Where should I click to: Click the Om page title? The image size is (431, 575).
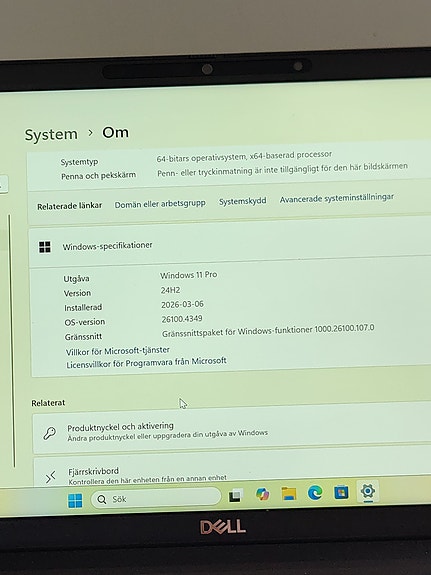(x=116, y=133)
